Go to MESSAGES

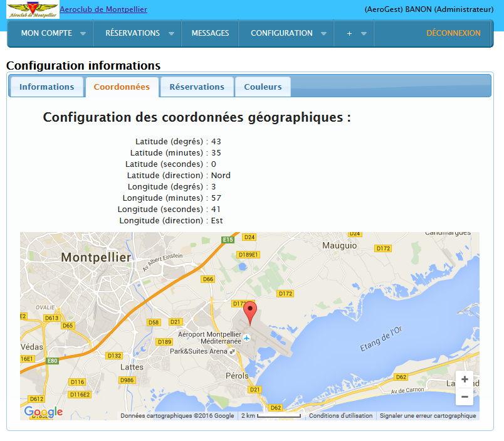(x=210, y=33)
